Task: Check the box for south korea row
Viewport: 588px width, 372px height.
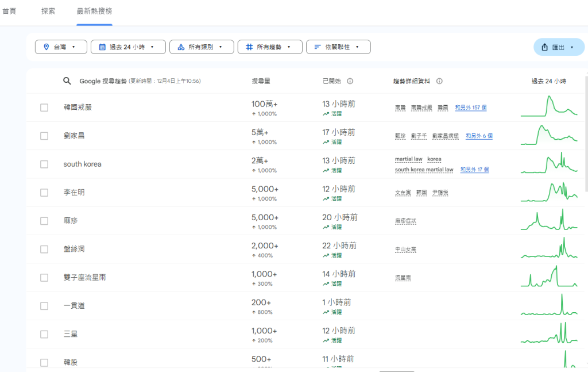Action: coord(44,164)
